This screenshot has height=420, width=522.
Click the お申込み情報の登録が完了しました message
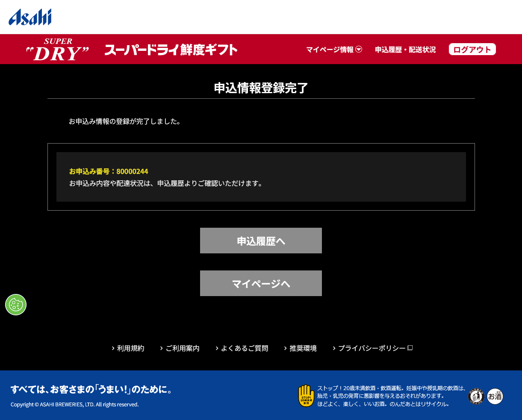click(125, 121)
